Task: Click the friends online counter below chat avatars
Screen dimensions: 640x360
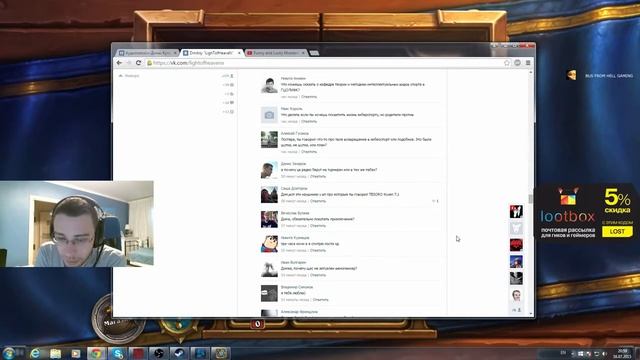Action: coord(516,310)
